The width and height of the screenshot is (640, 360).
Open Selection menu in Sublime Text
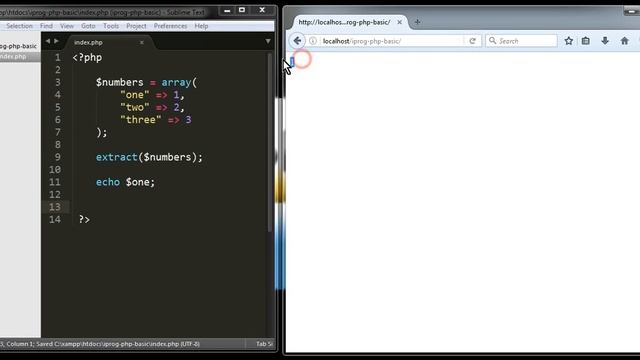coord(19,26)
